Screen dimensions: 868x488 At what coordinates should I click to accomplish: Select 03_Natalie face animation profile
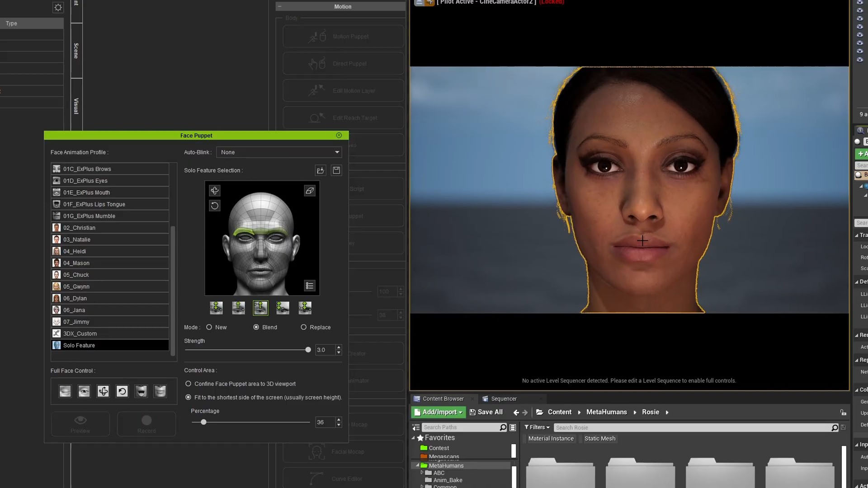110,239
